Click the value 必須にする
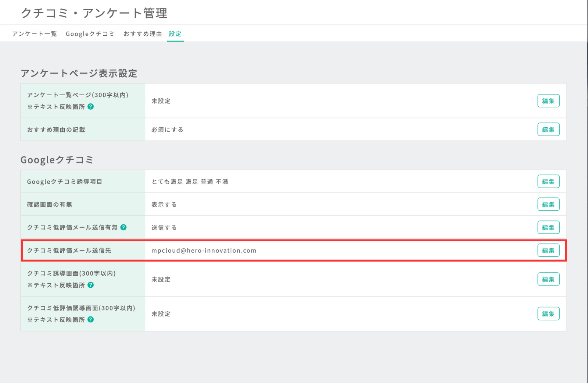The height and width of the screenshot is (383, 588). (167, 130)
